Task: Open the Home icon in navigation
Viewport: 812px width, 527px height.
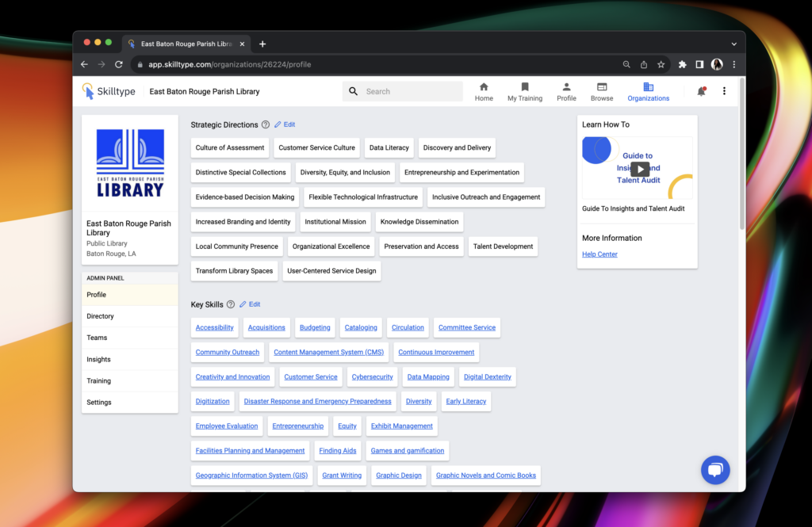Action: (x=484, y=87)
